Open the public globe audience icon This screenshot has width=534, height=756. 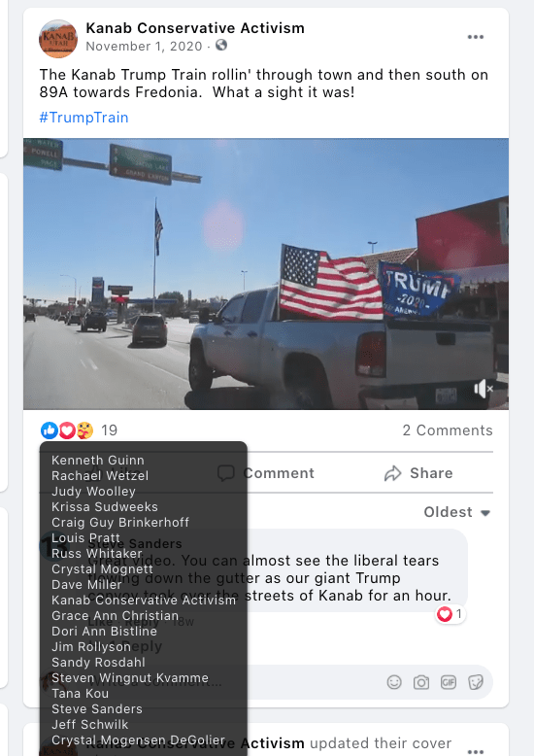[221, 46]
